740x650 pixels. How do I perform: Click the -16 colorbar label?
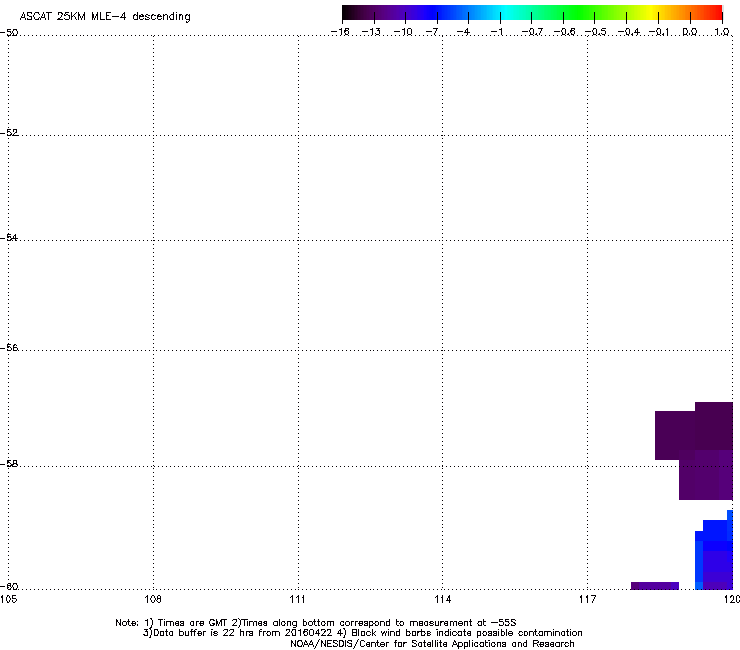340,32
